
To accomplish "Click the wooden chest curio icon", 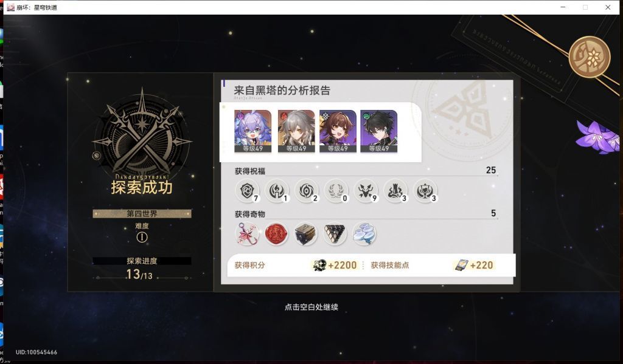I will [305, 234].
